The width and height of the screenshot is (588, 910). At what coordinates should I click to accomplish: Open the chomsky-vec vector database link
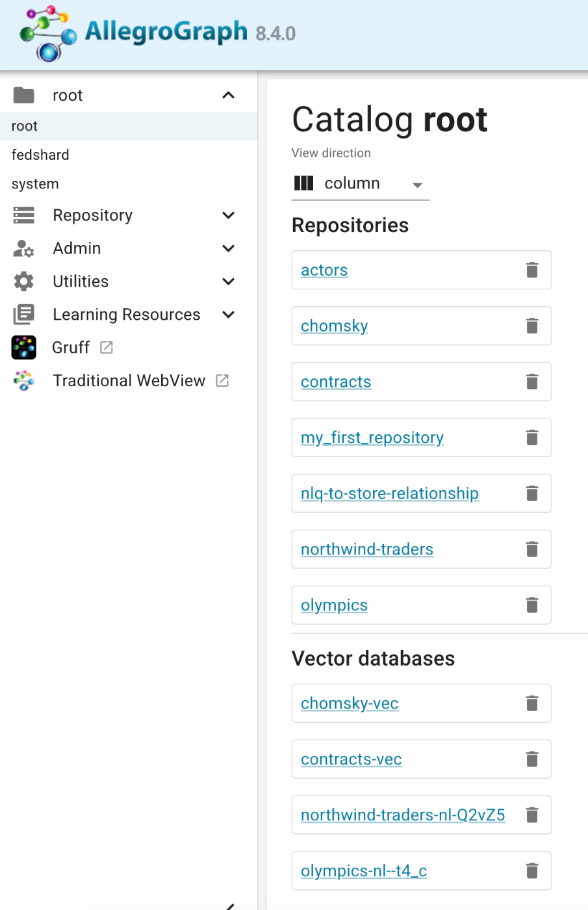[x=350, y=703]
